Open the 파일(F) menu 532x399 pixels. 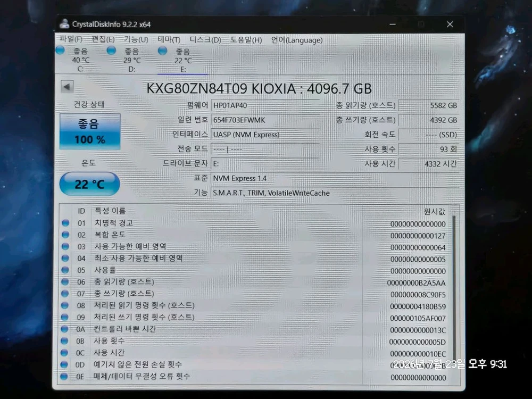point(71,39)
